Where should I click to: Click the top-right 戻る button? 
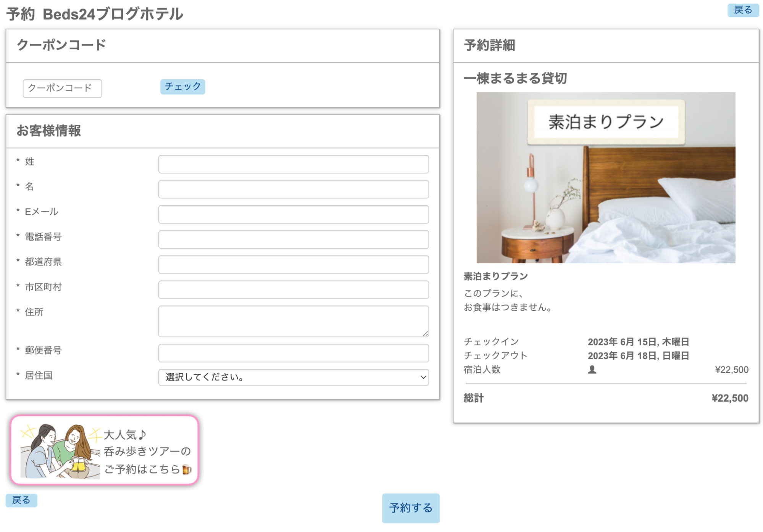742,10
